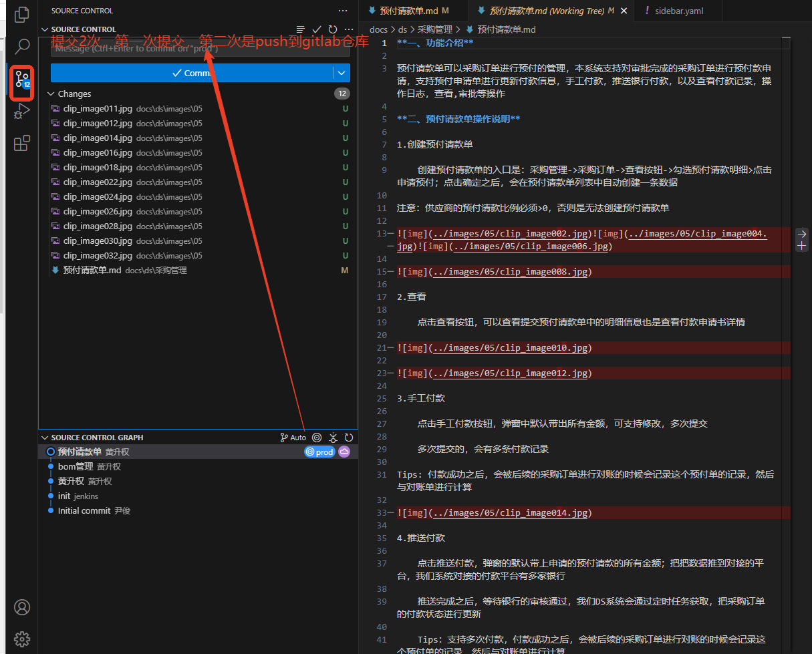Click the view-as-tree icon in Source Control header
The image size is (812, 654).
point(301,29)
